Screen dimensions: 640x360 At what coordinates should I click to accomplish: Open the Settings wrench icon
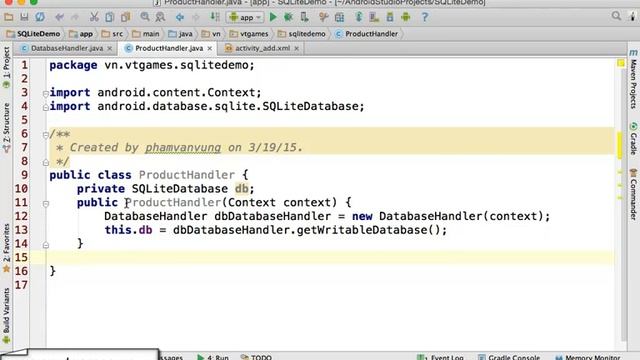tap(324, 17)
